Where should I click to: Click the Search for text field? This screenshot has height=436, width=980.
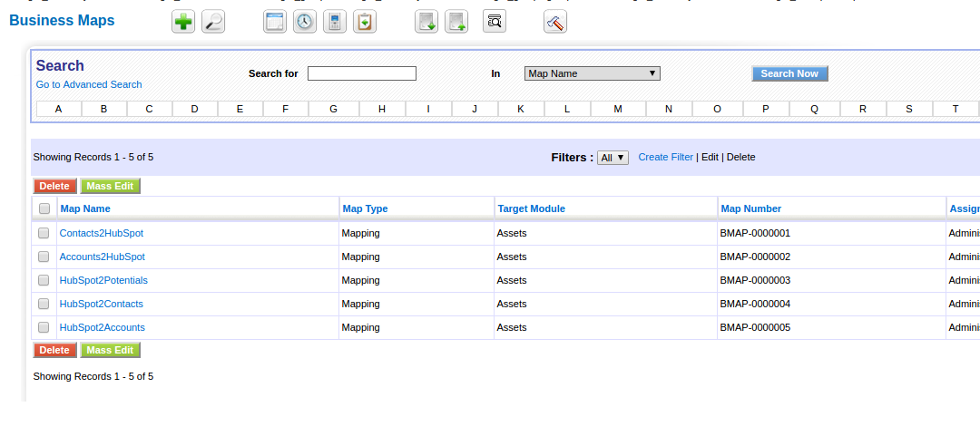pos(361,73)
